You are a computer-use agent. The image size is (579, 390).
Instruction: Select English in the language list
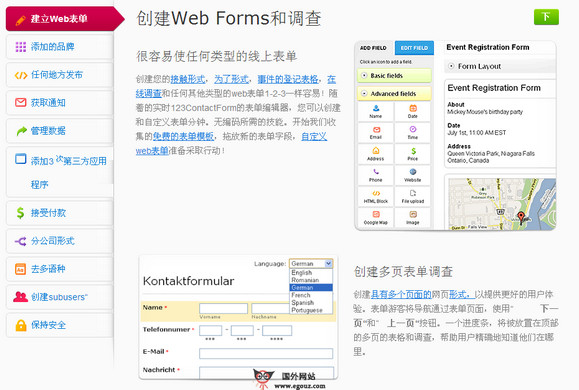click(x=311, y=272)
